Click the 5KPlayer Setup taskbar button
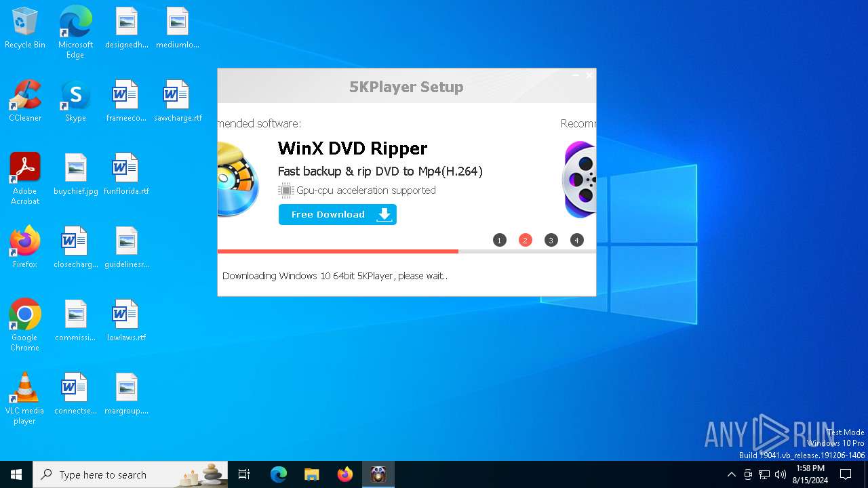 378,474
